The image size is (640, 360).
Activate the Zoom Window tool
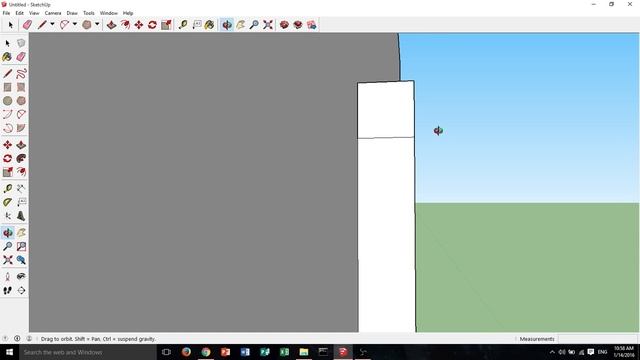(21, 246)
